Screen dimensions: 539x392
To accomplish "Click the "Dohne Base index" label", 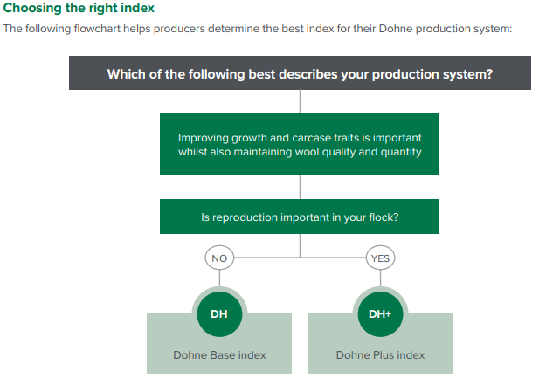I will 219,355.
